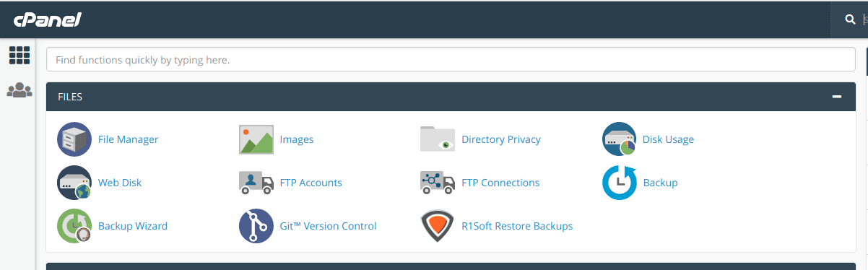Open the FTP Connections text link
Image resolution: width=868 pixels, height=270 pixels.
coord(500,183)
